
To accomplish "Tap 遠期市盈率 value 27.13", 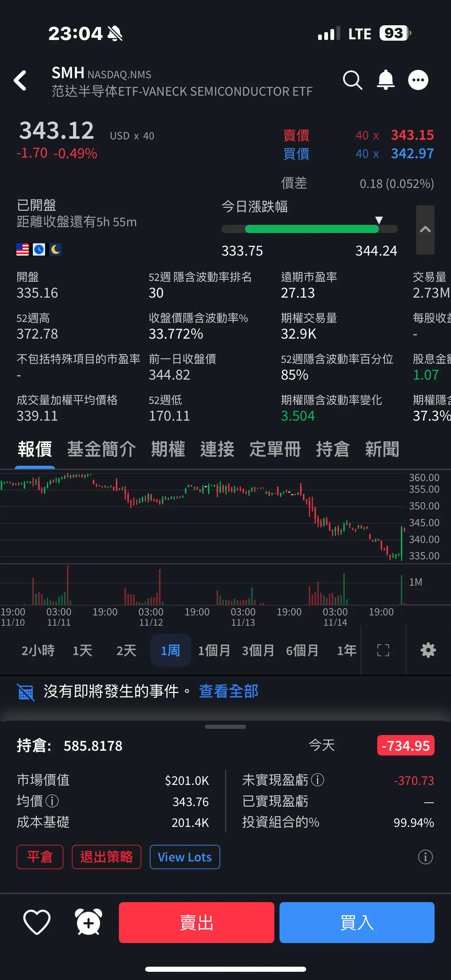I will (298, 293).
